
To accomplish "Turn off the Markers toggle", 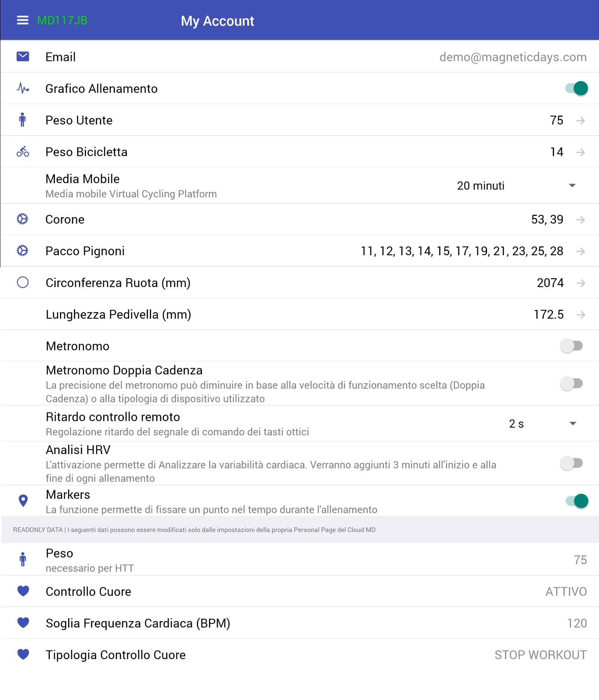I will [576, 501].
